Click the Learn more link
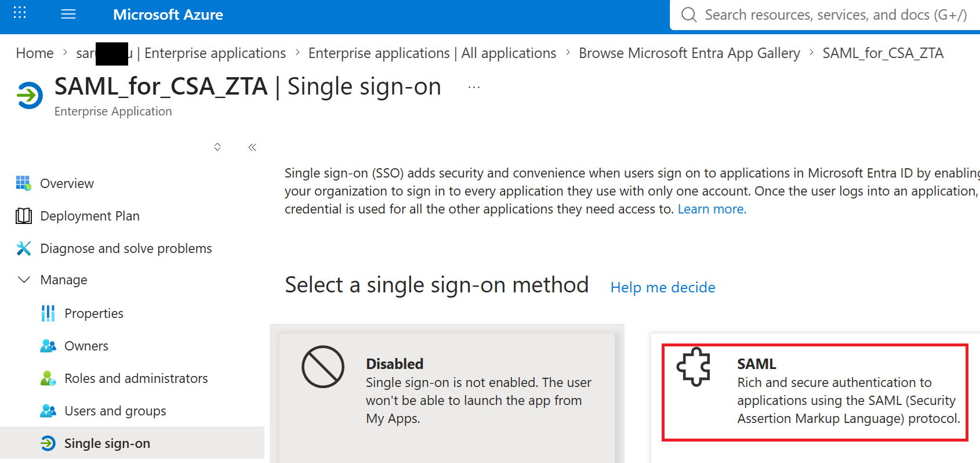 712,209
